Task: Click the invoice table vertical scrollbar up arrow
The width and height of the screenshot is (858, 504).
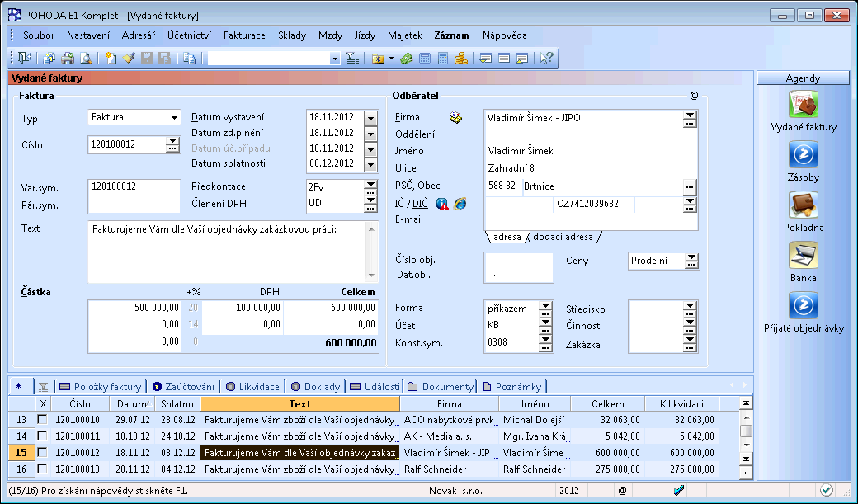Action: [745, 417]
